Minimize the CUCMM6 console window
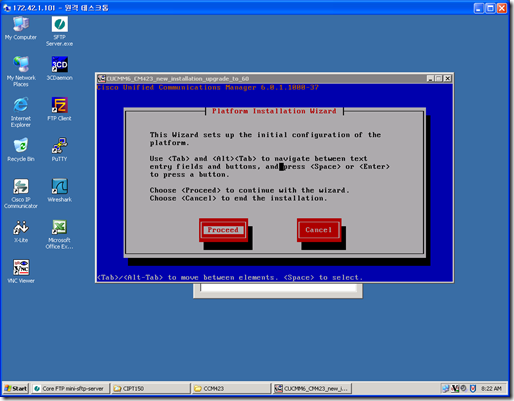This screenshot has height=401, width=514. 430,79
